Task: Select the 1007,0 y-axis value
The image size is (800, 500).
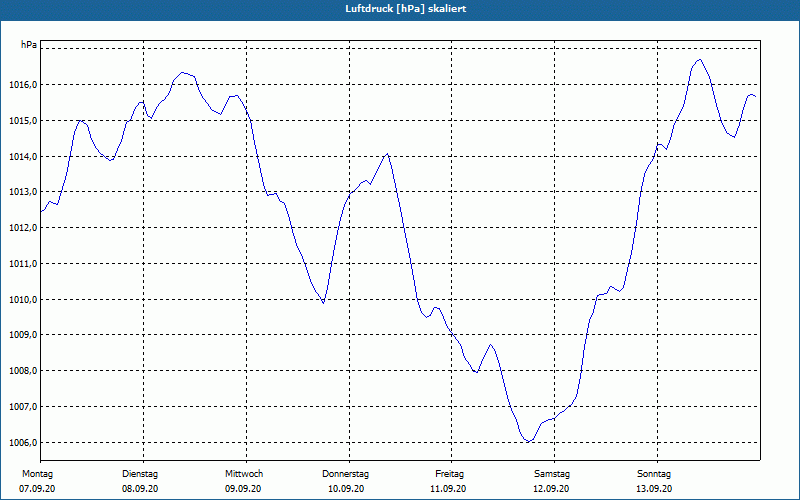Action: 23,407
